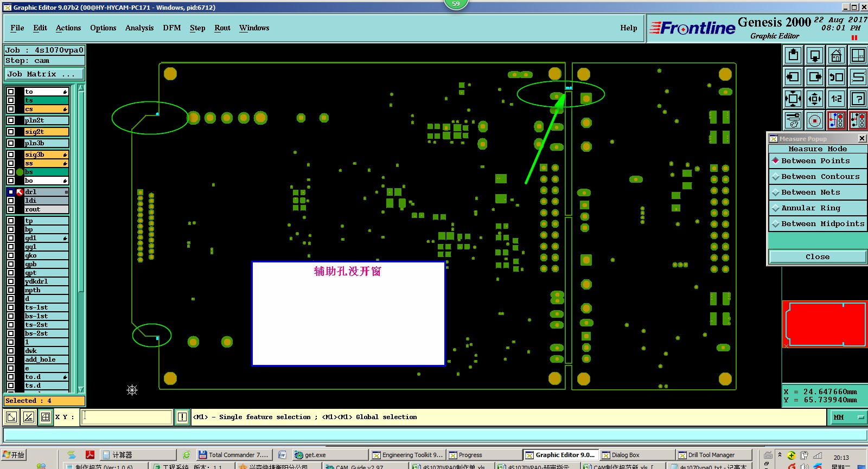This screenshot has height=469, width=868.
Task: Open the File menu
Action: [17, 28]
